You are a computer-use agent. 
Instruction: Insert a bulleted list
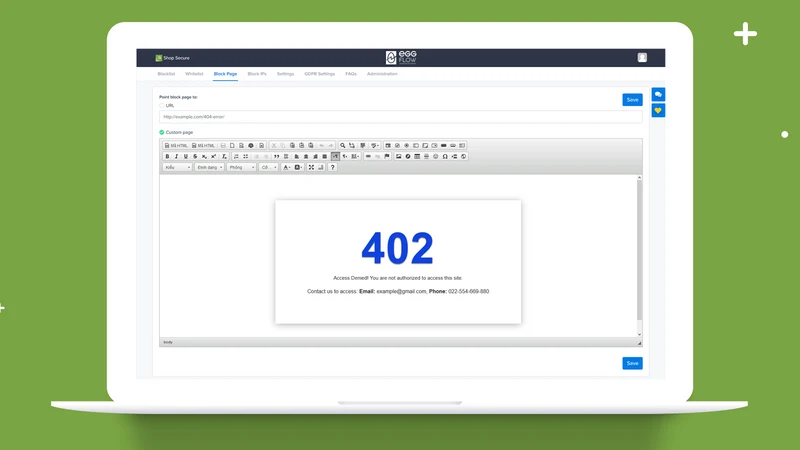click(245, 157)
